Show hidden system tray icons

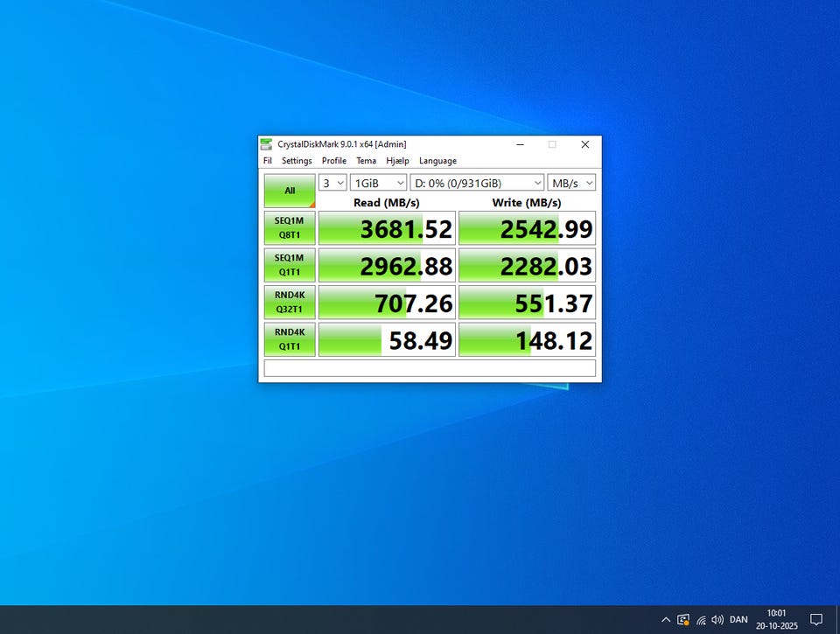coord(666,619)
